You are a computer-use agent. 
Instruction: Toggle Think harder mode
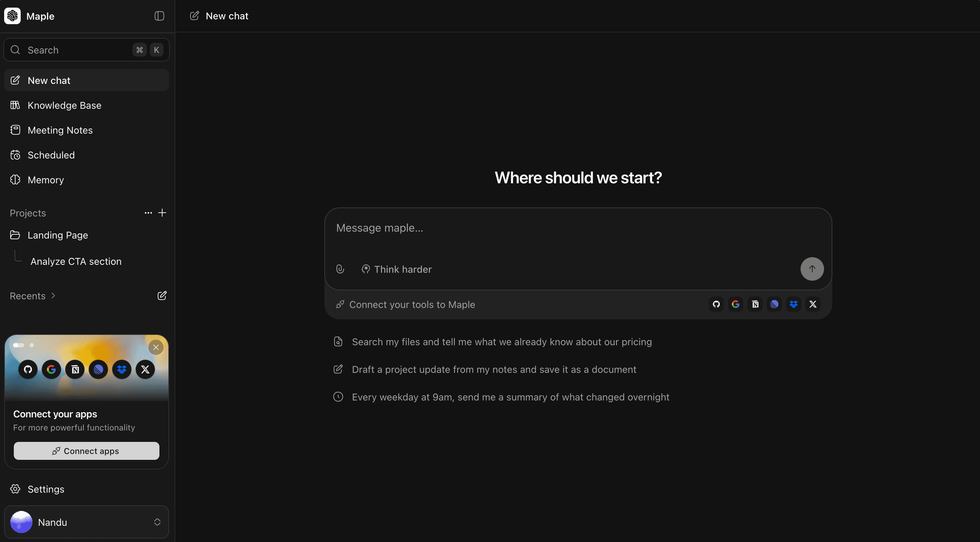[x=396, y=269]
